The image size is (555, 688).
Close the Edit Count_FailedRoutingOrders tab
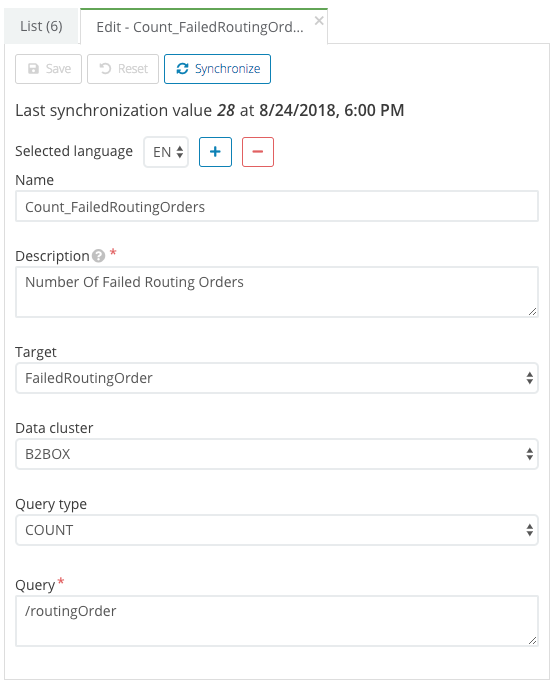pos(319,21)
